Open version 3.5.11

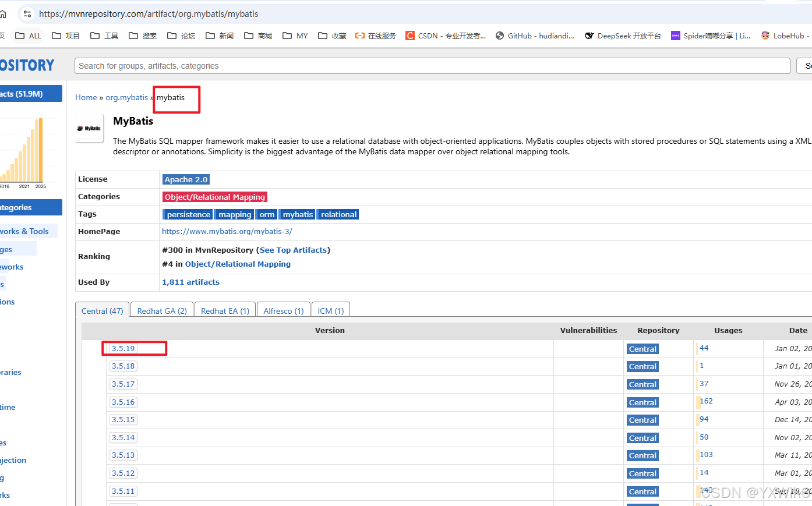(123, 491)
